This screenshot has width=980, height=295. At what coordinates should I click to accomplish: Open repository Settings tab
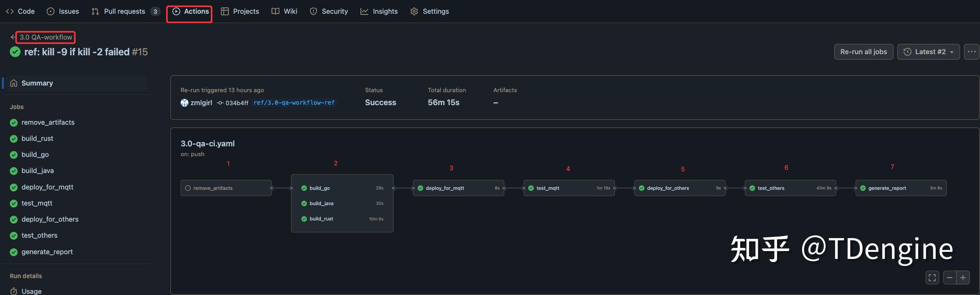click(x=429, y=11)
